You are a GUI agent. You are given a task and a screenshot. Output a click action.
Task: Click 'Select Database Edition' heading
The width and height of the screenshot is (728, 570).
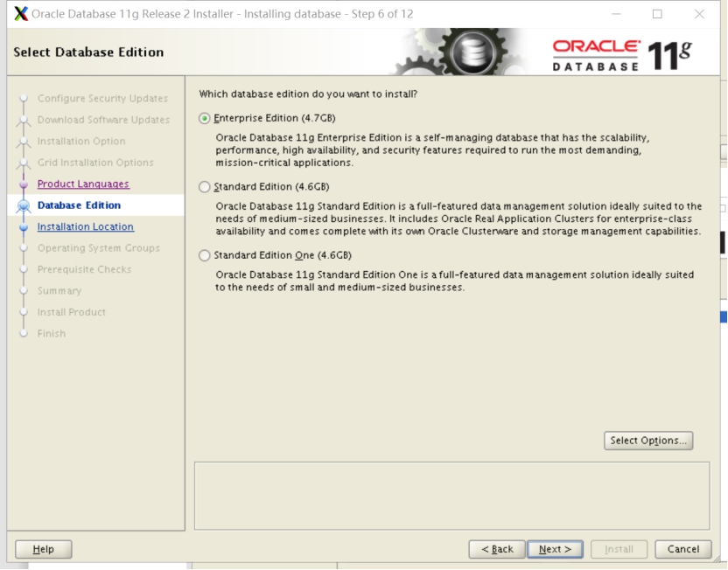coord(88,52)
